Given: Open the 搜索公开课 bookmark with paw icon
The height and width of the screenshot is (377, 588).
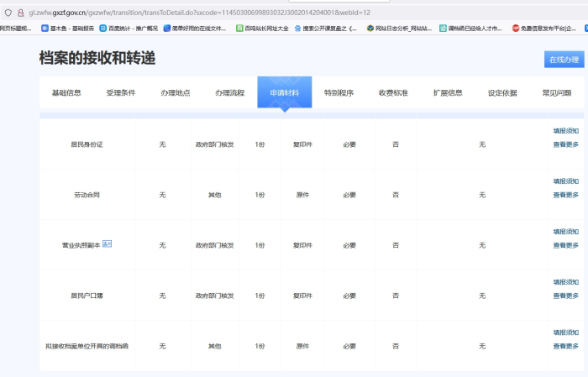Looking at the screenshot, I should 326,28.
